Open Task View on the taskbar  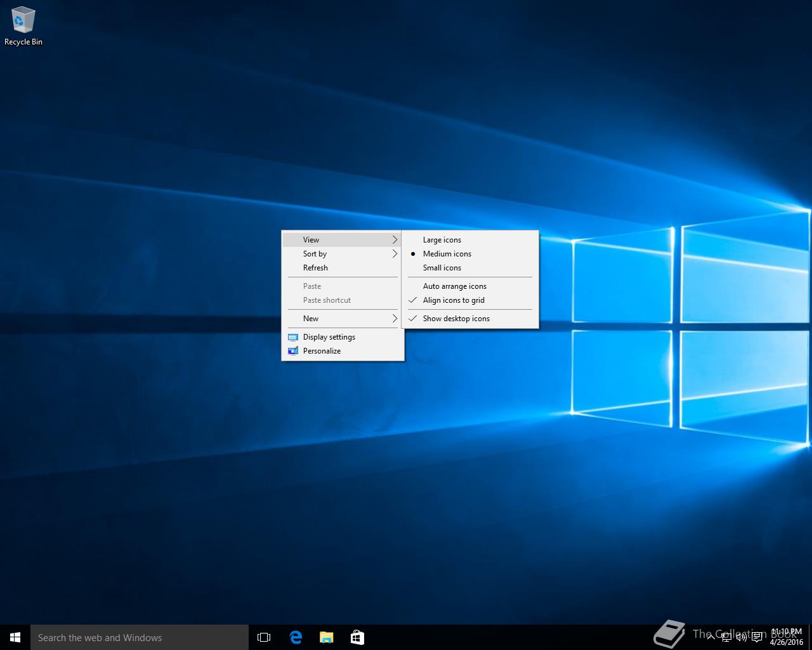tap(264, 637)
